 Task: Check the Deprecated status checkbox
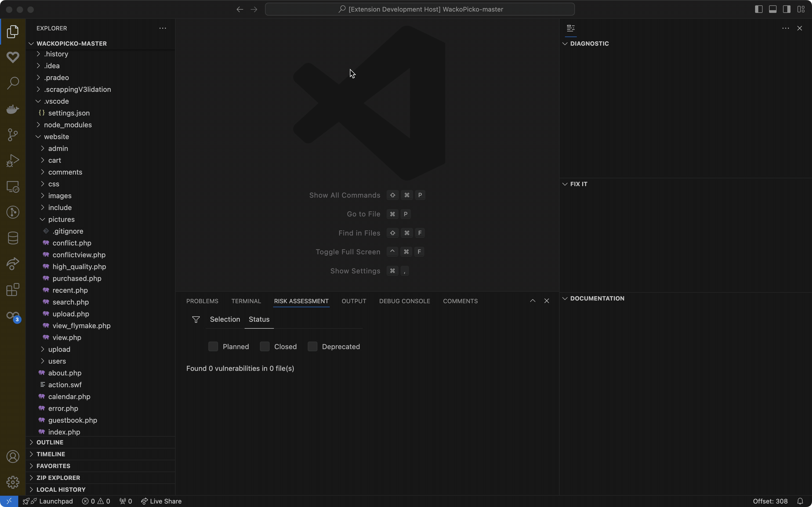pos(313,346)
